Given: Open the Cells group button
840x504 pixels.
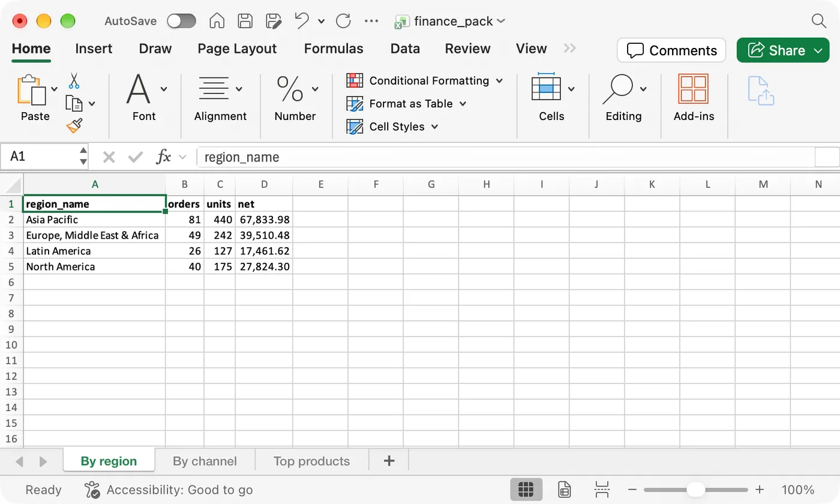Looking at the screenshot, I should [552, 98].
